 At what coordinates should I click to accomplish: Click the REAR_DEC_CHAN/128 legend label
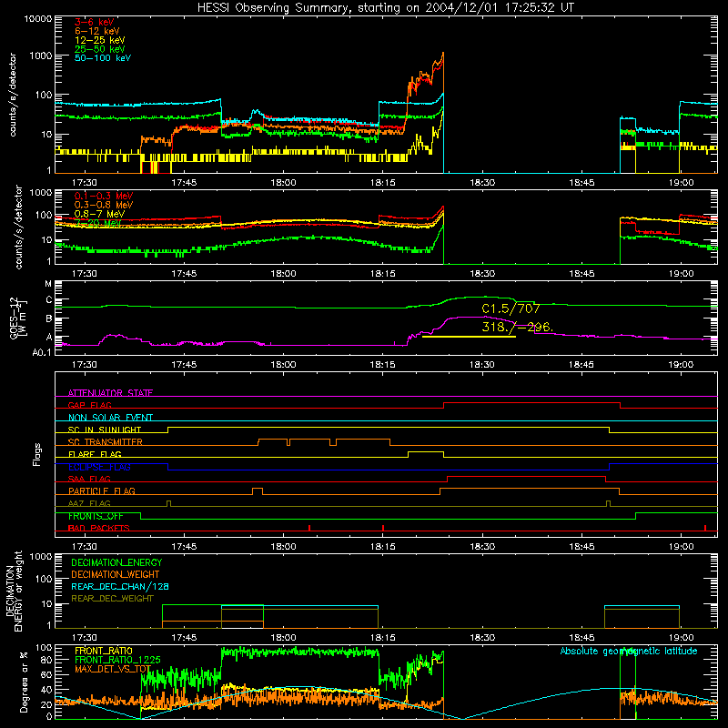[120, 586]
